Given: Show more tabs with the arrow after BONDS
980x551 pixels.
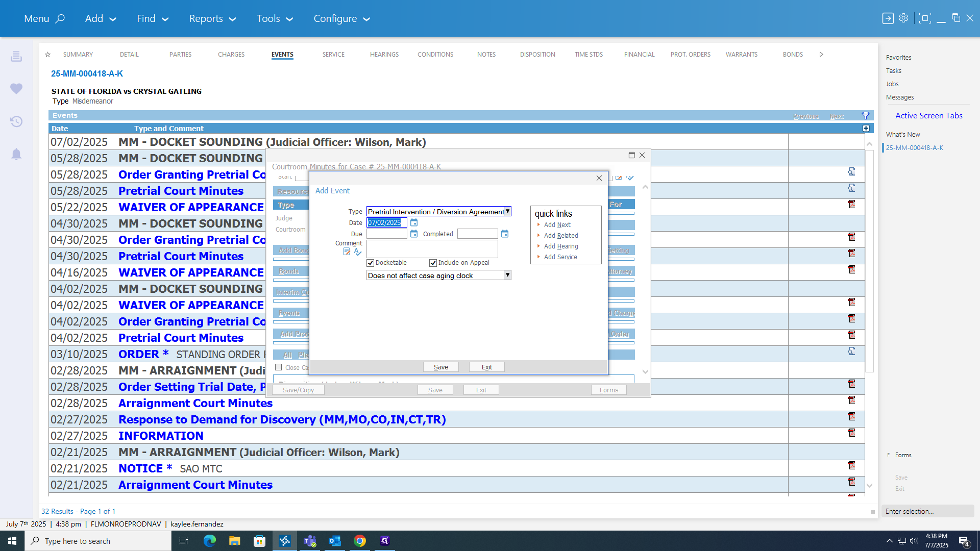Looking at the screenshot, I should click(x=821, y=55).
